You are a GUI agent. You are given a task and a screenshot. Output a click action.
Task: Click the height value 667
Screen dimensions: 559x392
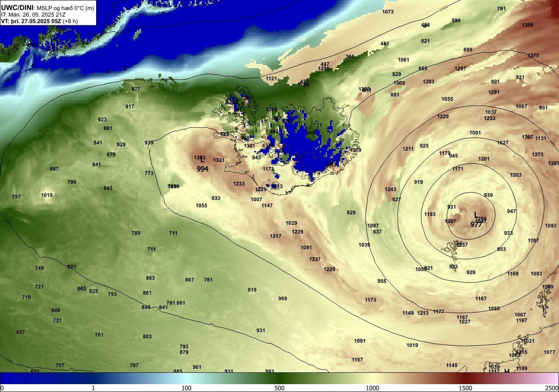54,169
